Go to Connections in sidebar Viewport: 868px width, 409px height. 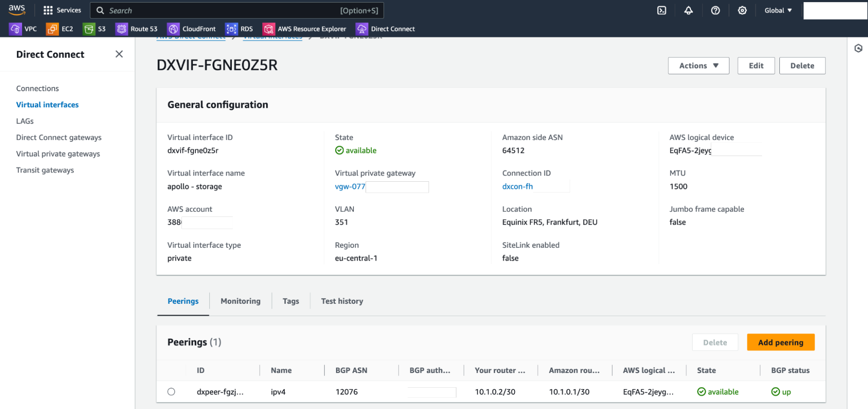click(37, 88)
